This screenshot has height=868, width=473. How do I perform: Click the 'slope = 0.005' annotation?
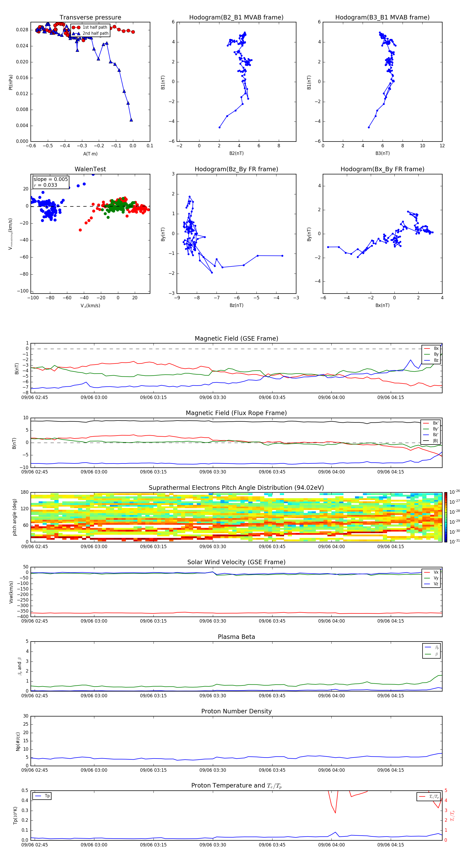pos(50,179)
